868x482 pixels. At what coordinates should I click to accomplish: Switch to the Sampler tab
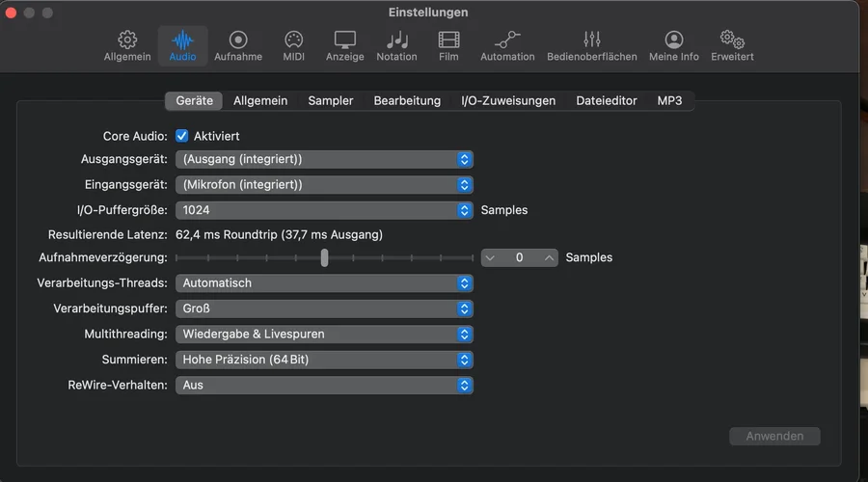(331, 100)
